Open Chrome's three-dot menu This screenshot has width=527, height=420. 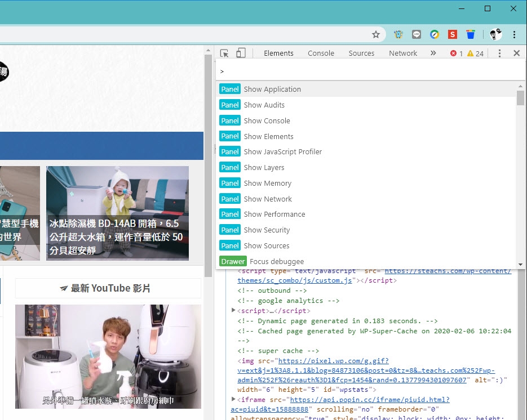515,34
